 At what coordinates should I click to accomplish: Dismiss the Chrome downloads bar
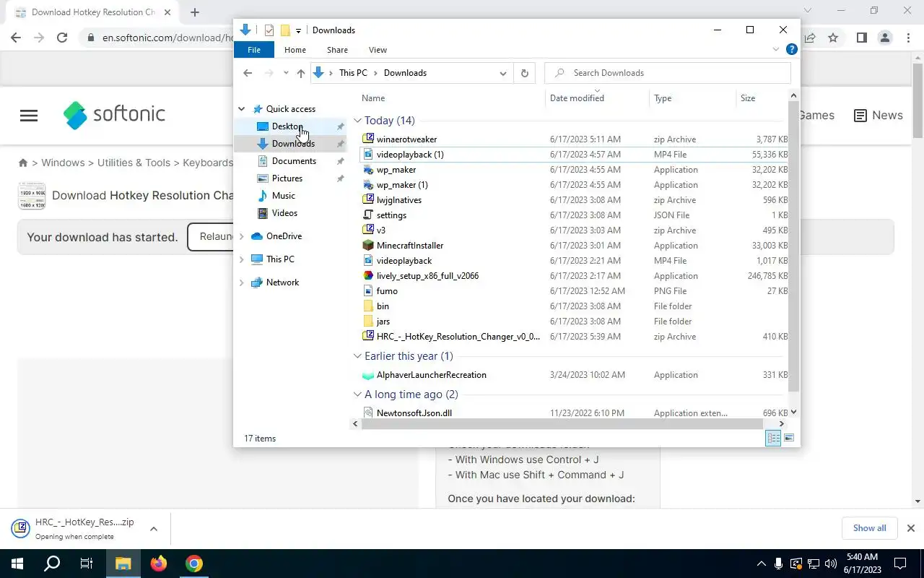pyautogui.click(x=911, y=528)
